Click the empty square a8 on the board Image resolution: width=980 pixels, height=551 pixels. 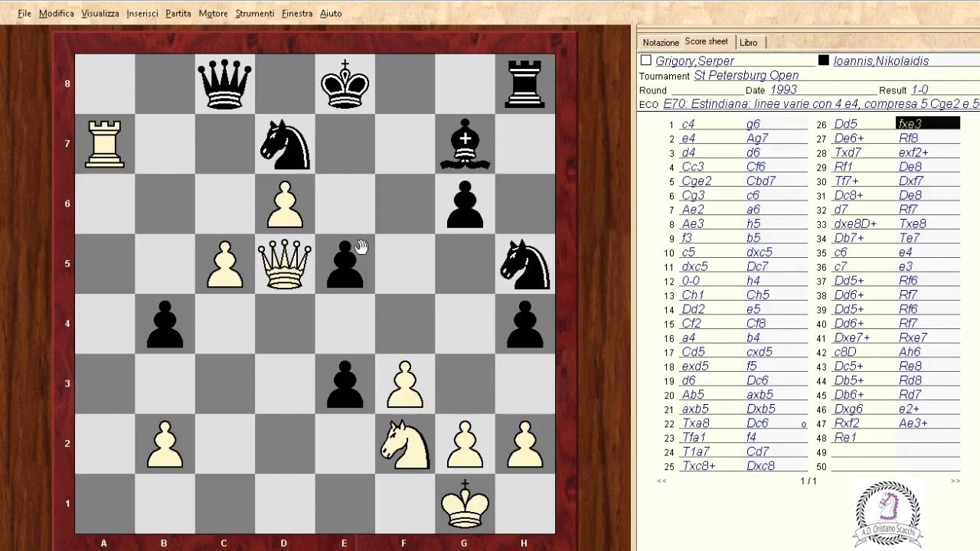coord(104,83)
